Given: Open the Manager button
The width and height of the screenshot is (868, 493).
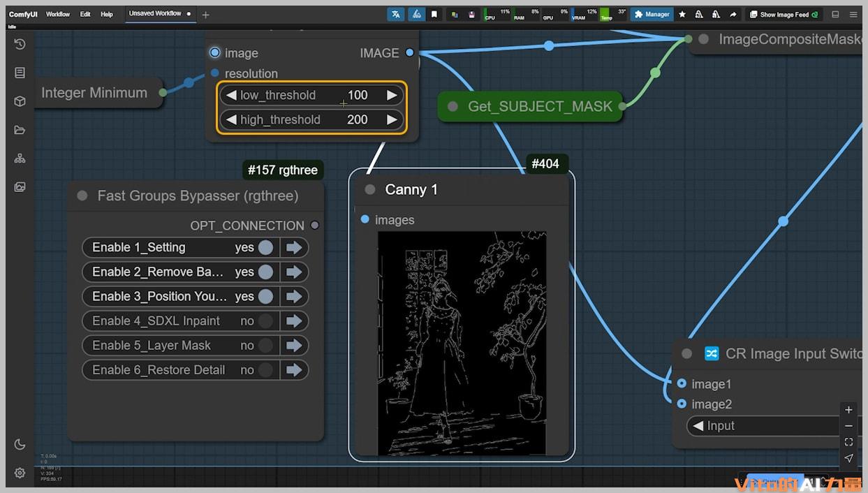Looking at the screenshot, I should click(x=652, y=14).
